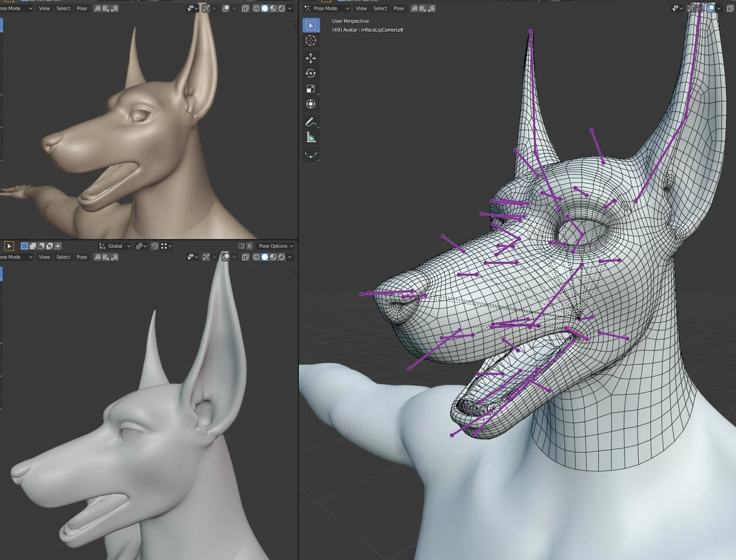Toggle overlays in top-left viewport header
736x560 pixels.
226,8
